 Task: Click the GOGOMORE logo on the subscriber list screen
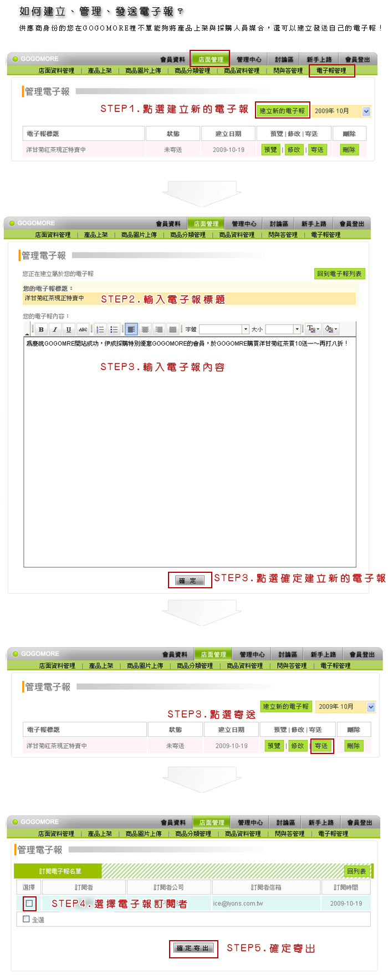(35, 822)
